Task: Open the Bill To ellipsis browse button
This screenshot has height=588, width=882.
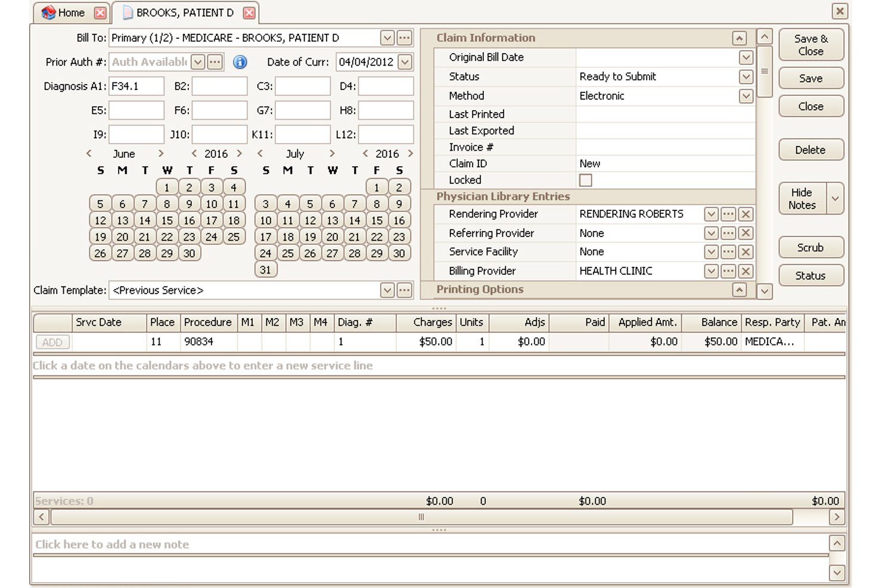Action: click(404, 38)
